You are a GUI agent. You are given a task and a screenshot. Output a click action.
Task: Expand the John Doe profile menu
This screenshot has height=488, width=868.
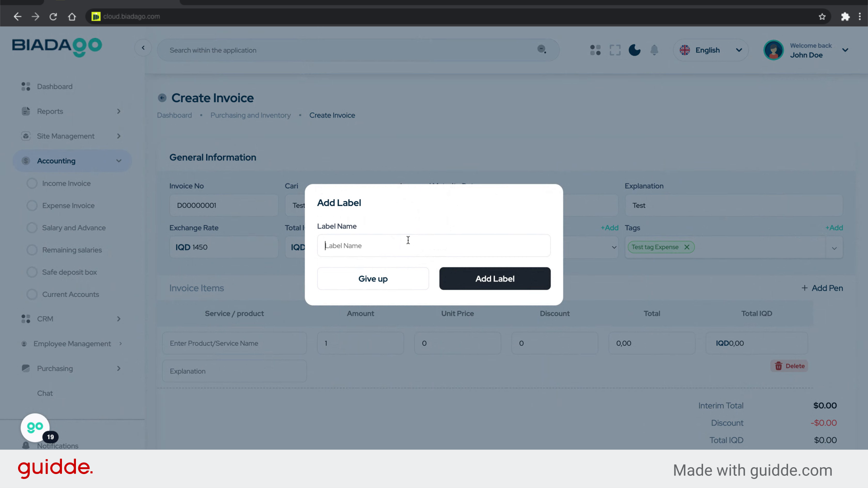844,50
